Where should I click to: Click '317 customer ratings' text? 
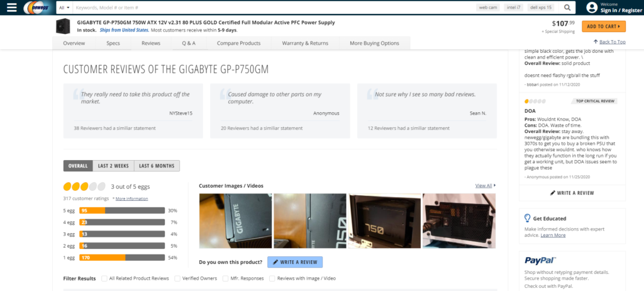tap(87, 199)
